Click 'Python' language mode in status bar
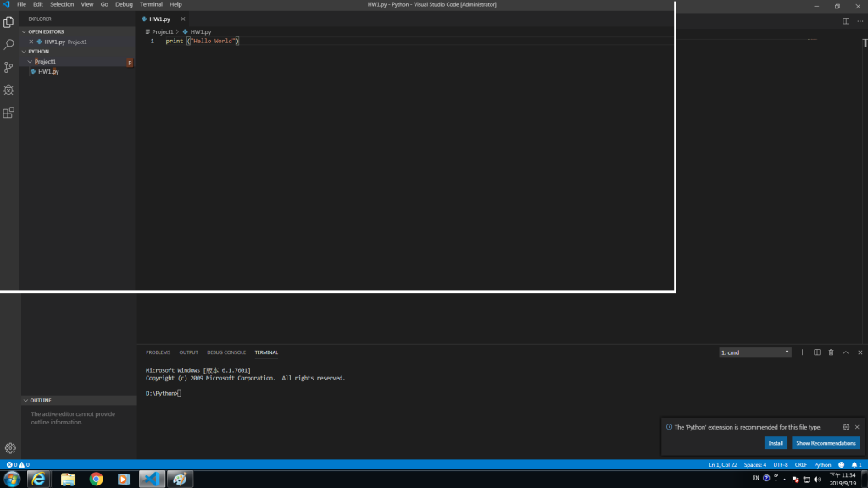 (822, 465)
